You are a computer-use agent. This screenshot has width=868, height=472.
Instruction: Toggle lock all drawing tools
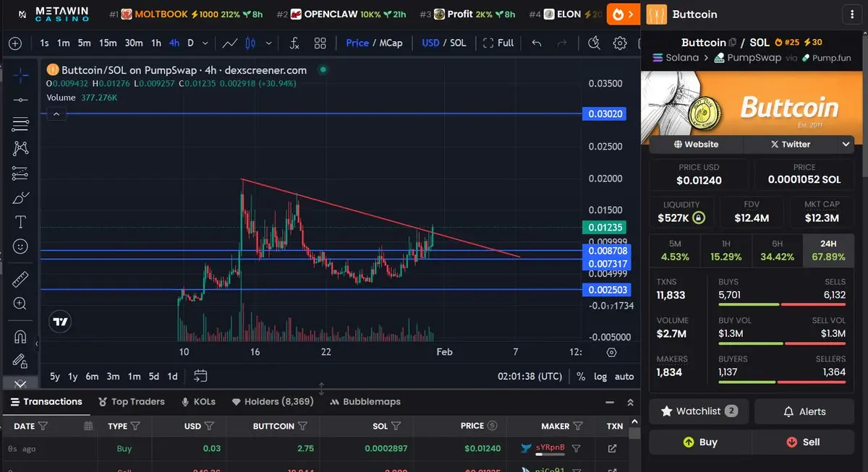click(20, 361)
